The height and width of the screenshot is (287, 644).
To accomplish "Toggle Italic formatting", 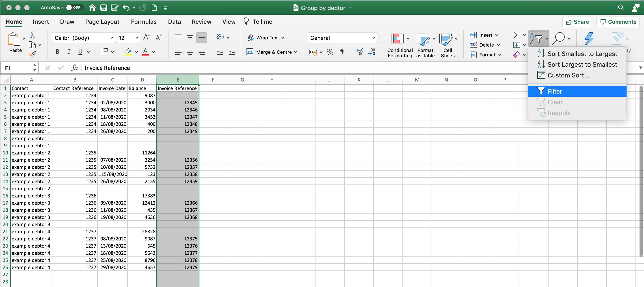I will pos(69,52).
